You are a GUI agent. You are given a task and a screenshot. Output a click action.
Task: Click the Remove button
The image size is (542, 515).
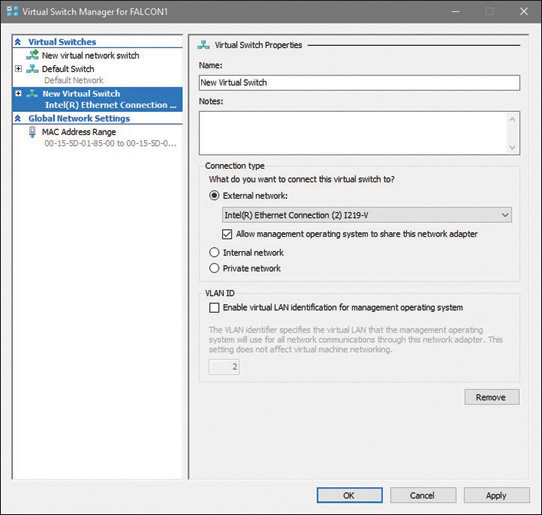pos(492,397)
